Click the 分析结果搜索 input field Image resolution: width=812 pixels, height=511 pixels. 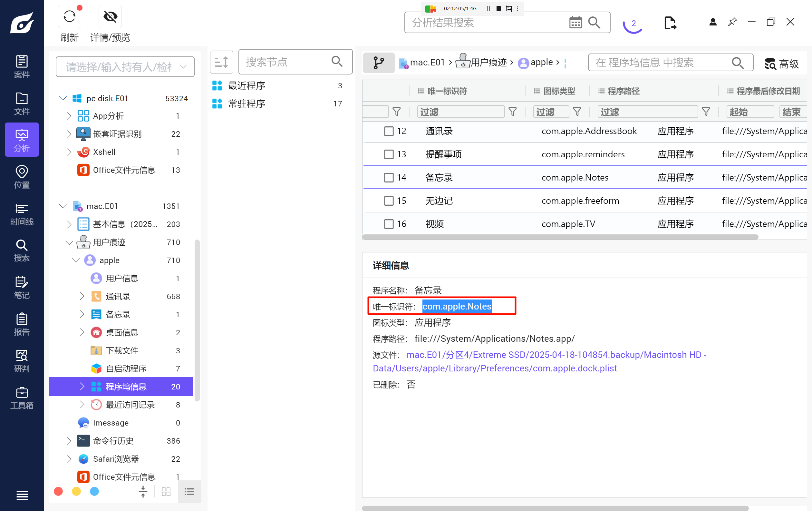coord(507,23)
